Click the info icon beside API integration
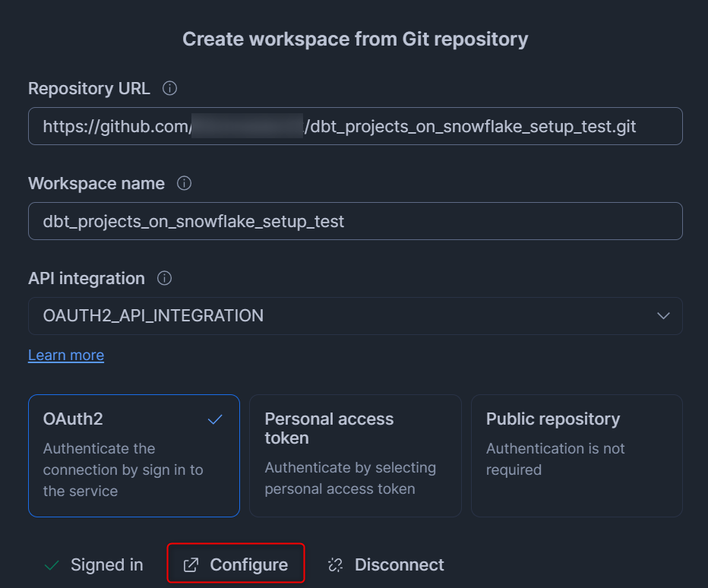The width and height of the screenshot is (708, 588). (x=164, y=278)
